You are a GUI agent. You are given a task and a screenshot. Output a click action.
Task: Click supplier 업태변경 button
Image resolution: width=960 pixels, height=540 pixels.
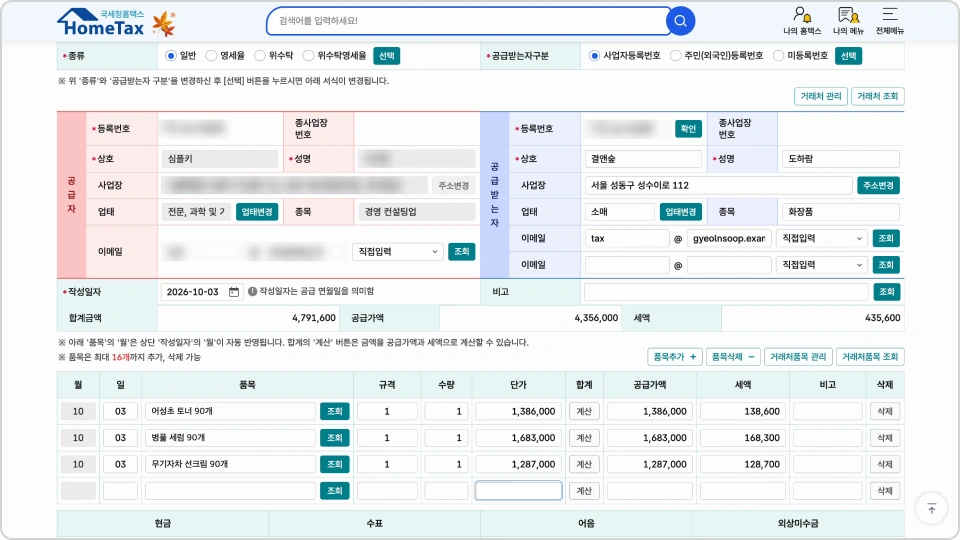(x=257, y=212)
